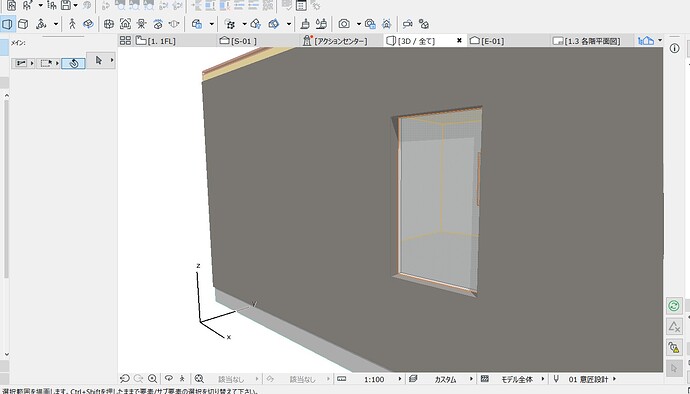Image resolution: width=690 pixels, height=394 pixels.
Task: Close the [3D / 全て] tab
Action: tap(459, 41)
